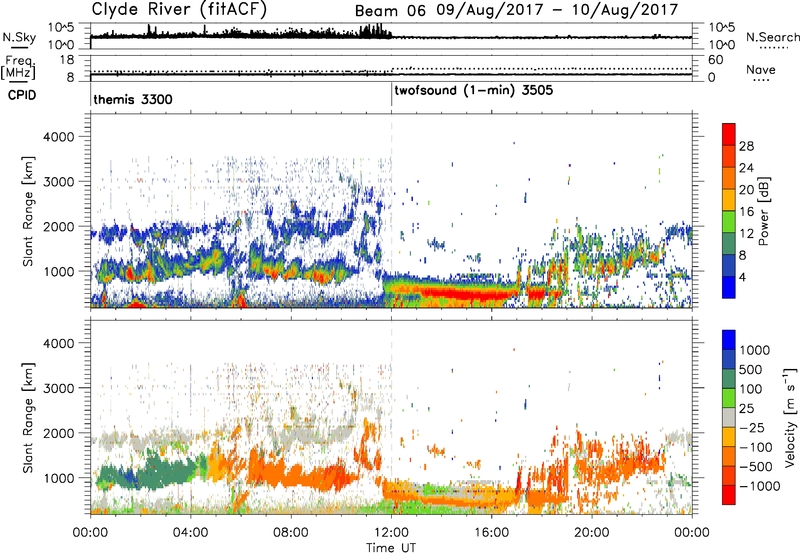Click the '24' label on the Power colorbar
800x554 pixels.
click(746, 168)
